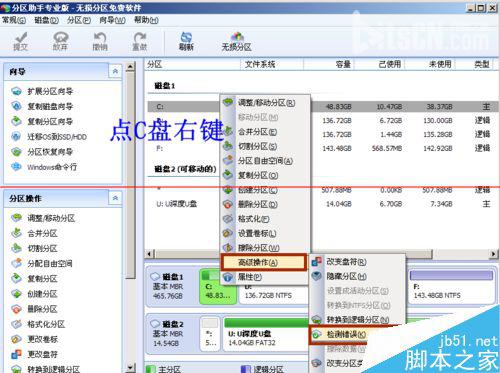Click 分配自由空间 in the sidebar

click(x=50, y=264)
